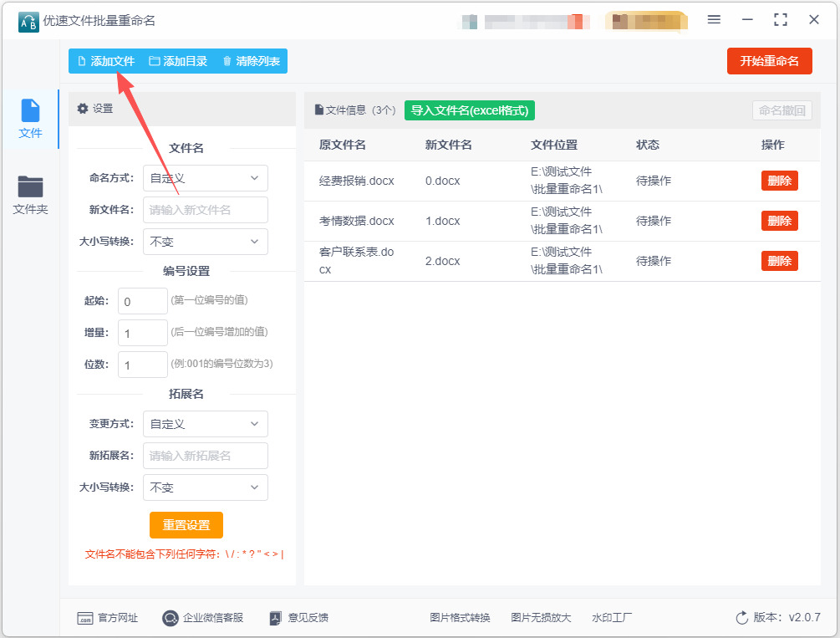Open the extension 变更方式 dropdown
The image size is (840, 638).
[x=205, y=424]
